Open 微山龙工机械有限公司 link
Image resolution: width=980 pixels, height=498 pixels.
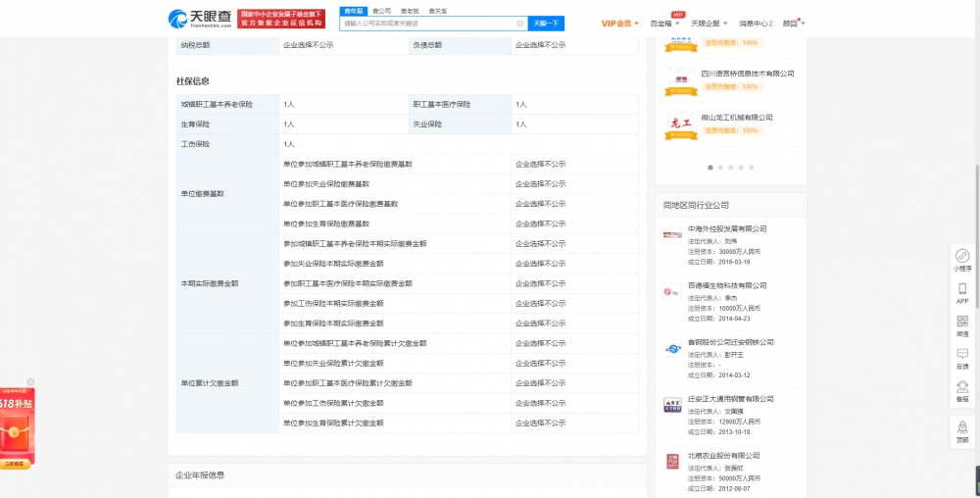tap(737, 118)
